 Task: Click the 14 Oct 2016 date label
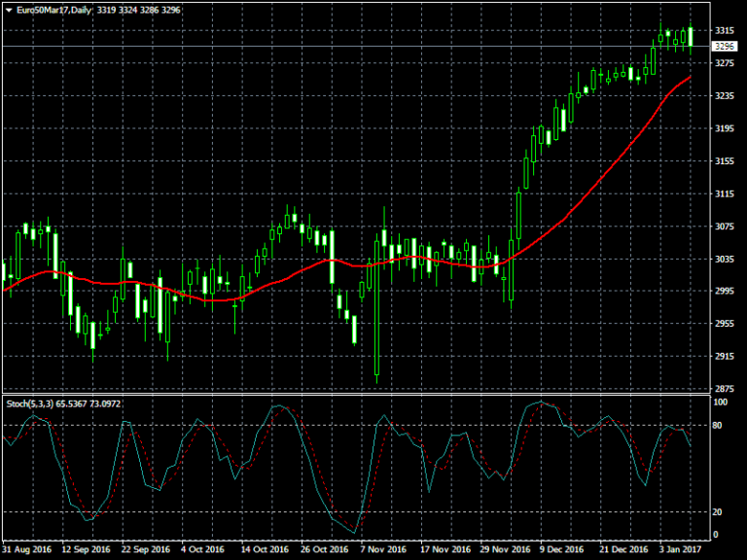[x=265, y=549]
